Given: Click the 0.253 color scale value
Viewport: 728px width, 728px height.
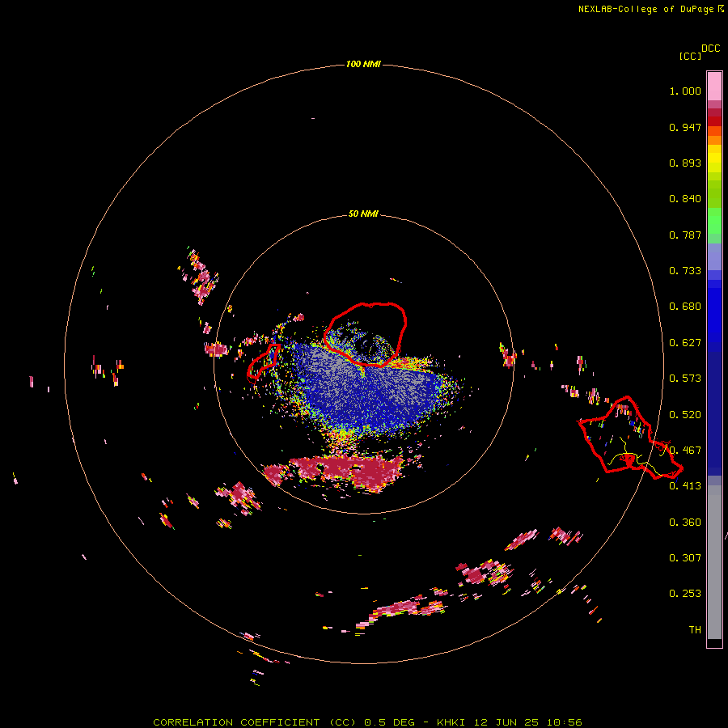Looking at the screenshot, I should 685,594.
